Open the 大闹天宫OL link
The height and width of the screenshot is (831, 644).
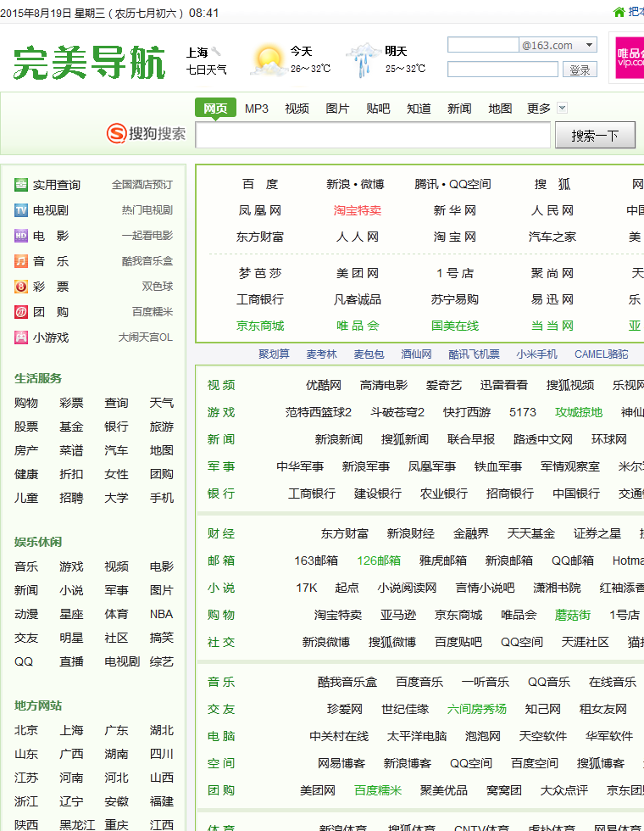coord(146,337)
